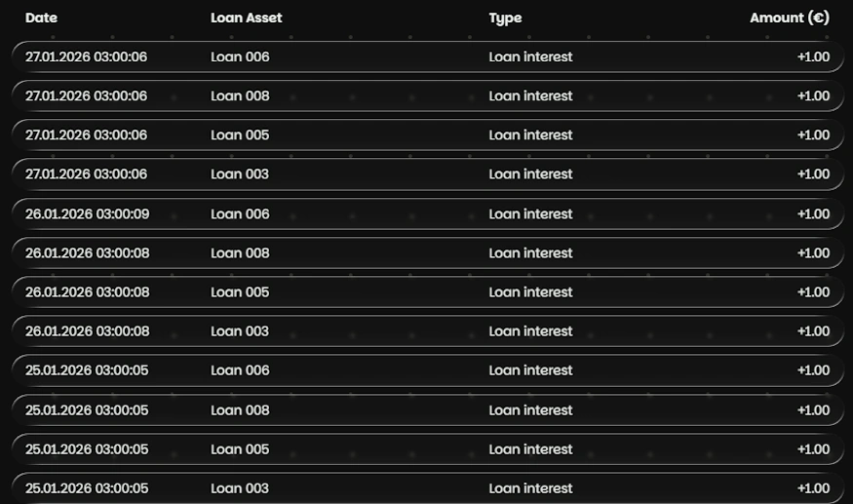Click Loan 005 name in 26.01.2026 row
This screenshot has width=853, height=504.
240,291
